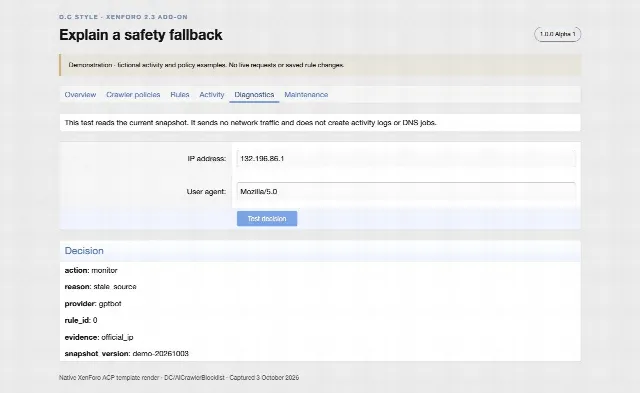The image size is (640, 393).
Task: Switch to the Crawler policies tab
Action: (x=133, y=95)
